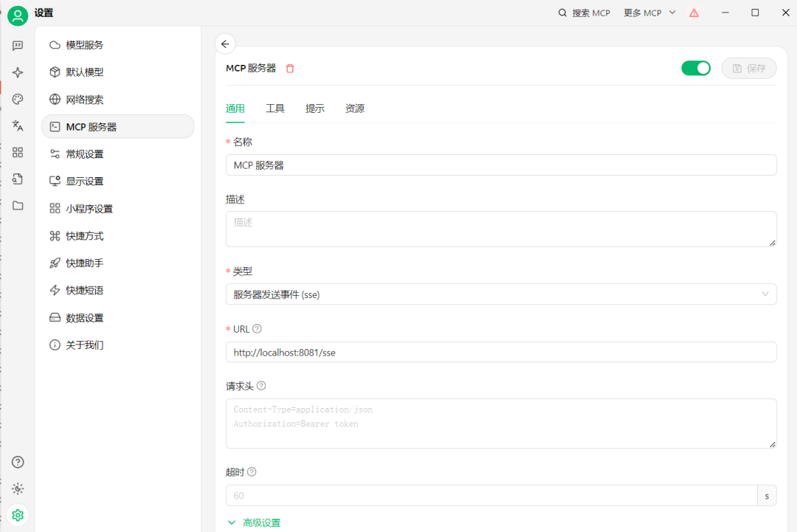797x532 pixels.
Task: Switch to the 工具 tab
Action: pos(275,108)
